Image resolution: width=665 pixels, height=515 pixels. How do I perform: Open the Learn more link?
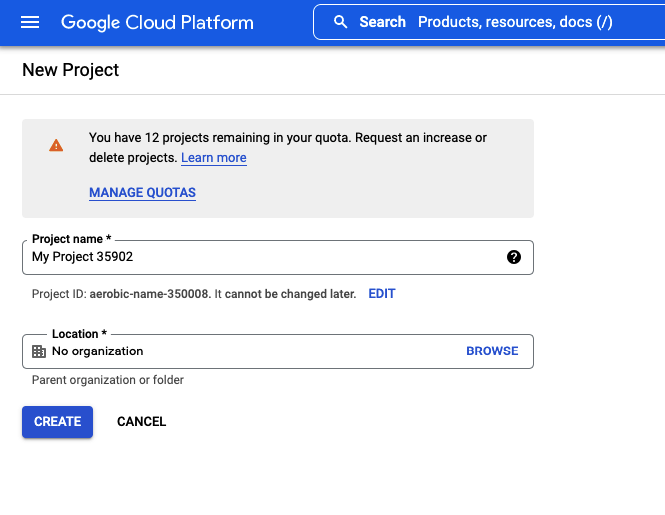pyautogui.click(x=214, y=158)
